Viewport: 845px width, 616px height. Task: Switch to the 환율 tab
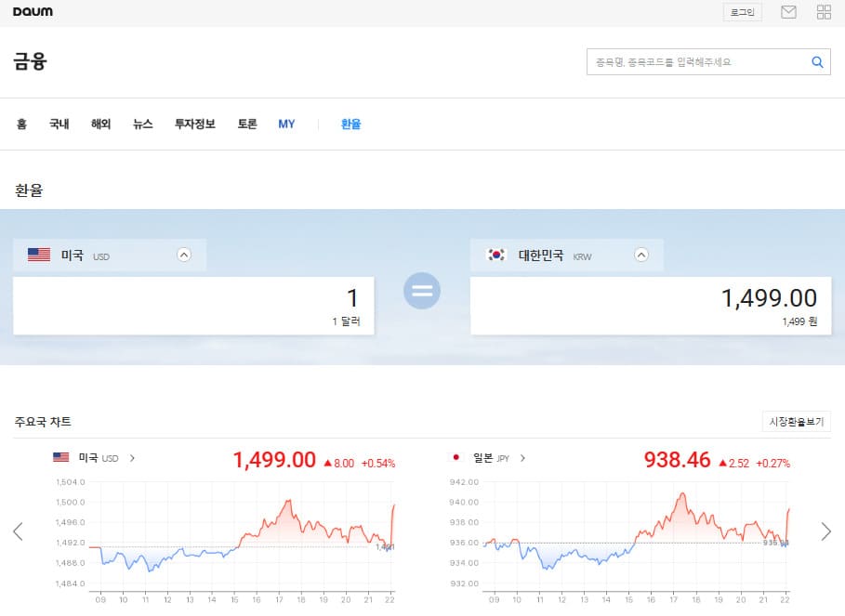[350, 124]
